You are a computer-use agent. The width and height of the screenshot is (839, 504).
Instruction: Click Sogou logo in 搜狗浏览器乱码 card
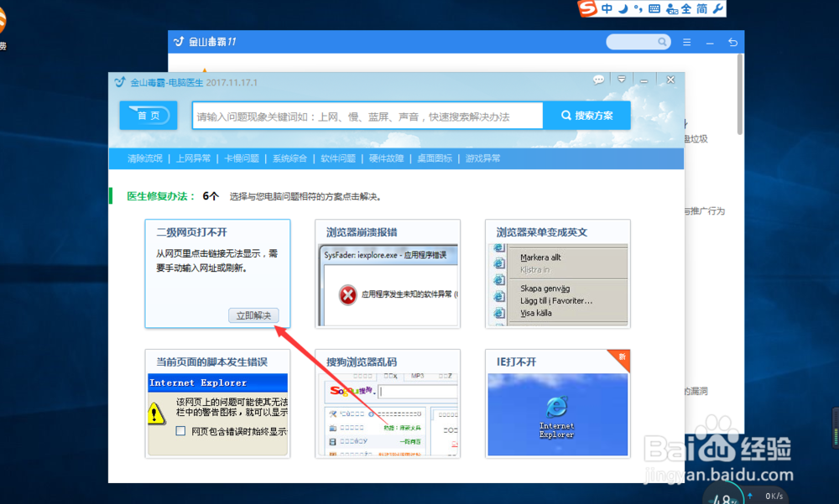(352, 391)
